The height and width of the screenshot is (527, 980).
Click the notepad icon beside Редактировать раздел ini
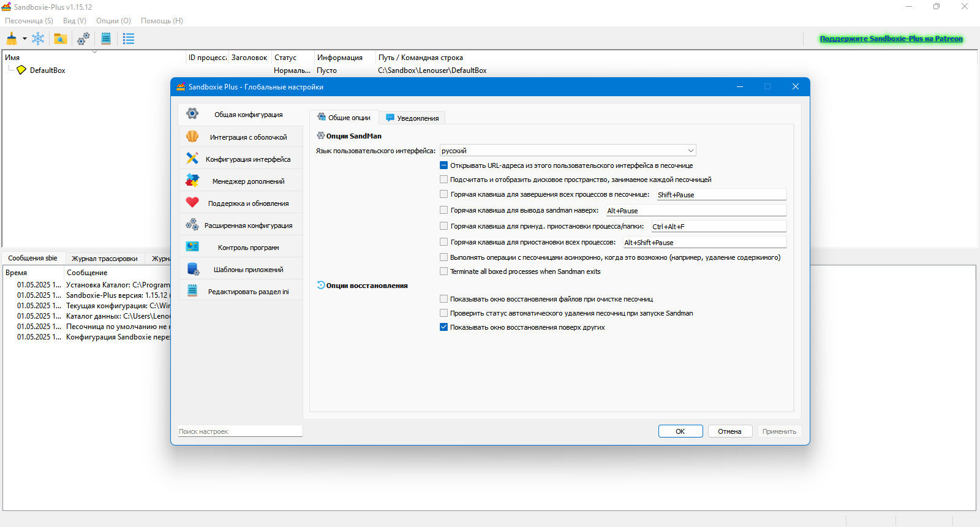pos(192,290)
